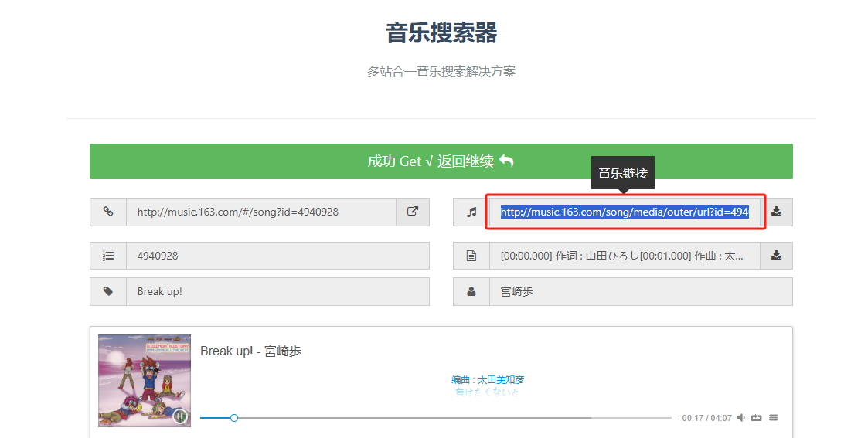Mute the player volume
The image size is (868, 438).
click(x=741, y=418)
